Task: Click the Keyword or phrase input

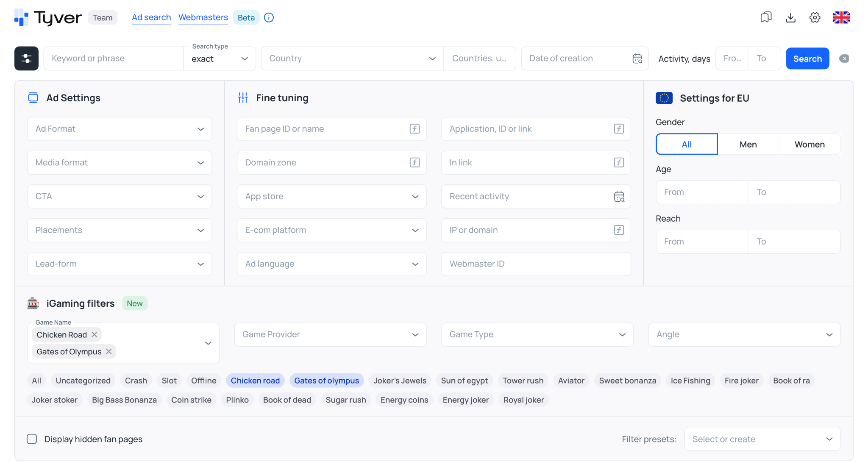Action: click(x=114, y=58)
